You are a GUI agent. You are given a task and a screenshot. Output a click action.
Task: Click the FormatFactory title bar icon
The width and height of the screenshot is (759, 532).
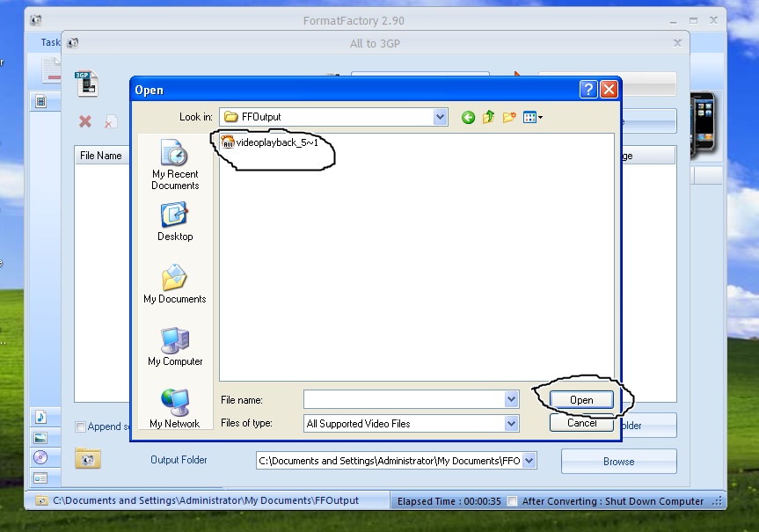(36, 20)
